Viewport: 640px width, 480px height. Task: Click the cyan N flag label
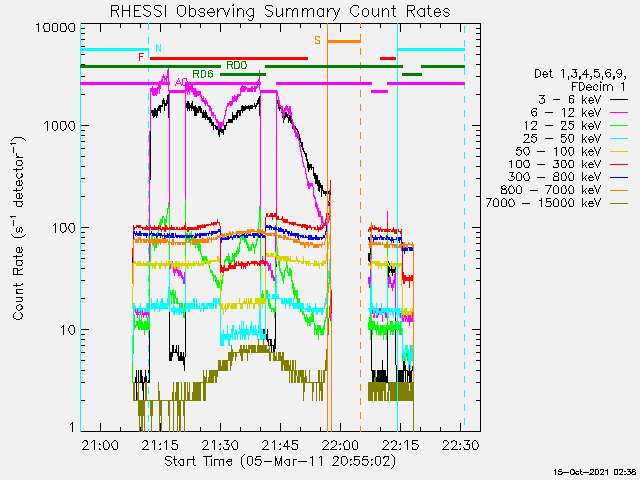click(x=158, y=48)
